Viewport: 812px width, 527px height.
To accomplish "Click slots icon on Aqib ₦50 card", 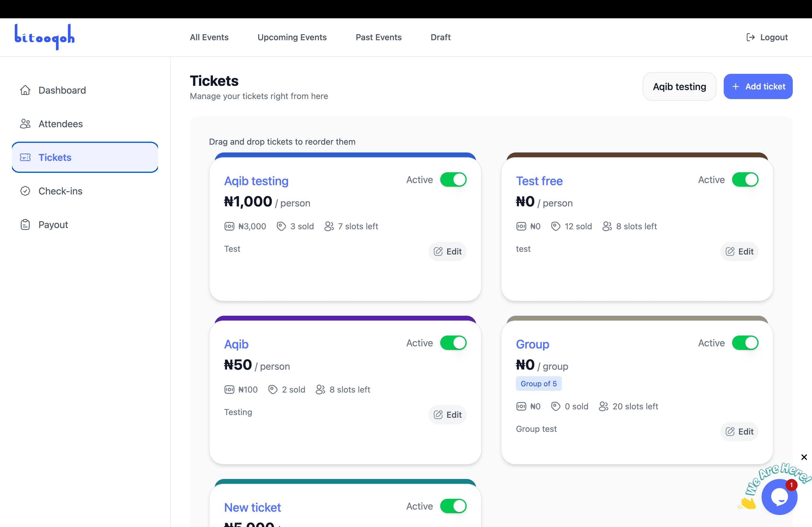I will pyautogui.click(x=320, y=390).
